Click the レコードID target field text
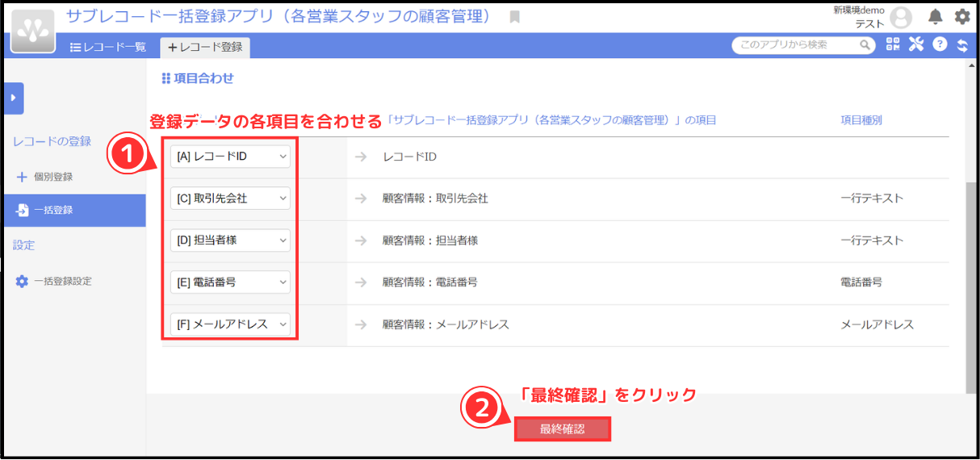980x460 pixels. (409, 157)
